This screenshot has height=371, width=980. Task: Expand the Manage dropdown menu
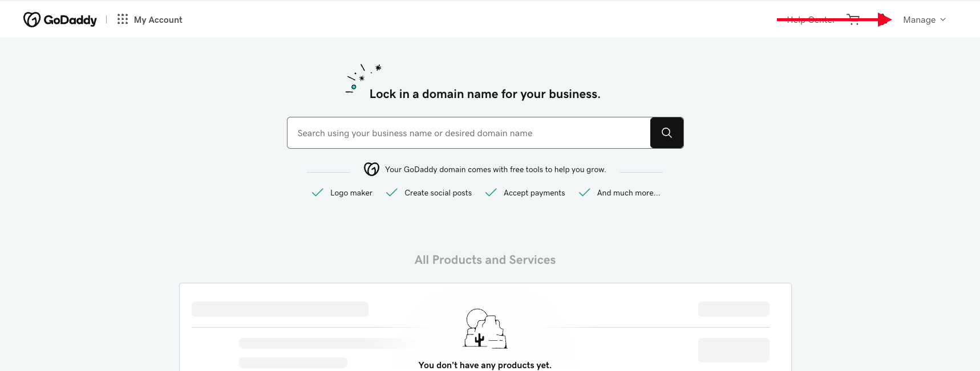[924, 20]
